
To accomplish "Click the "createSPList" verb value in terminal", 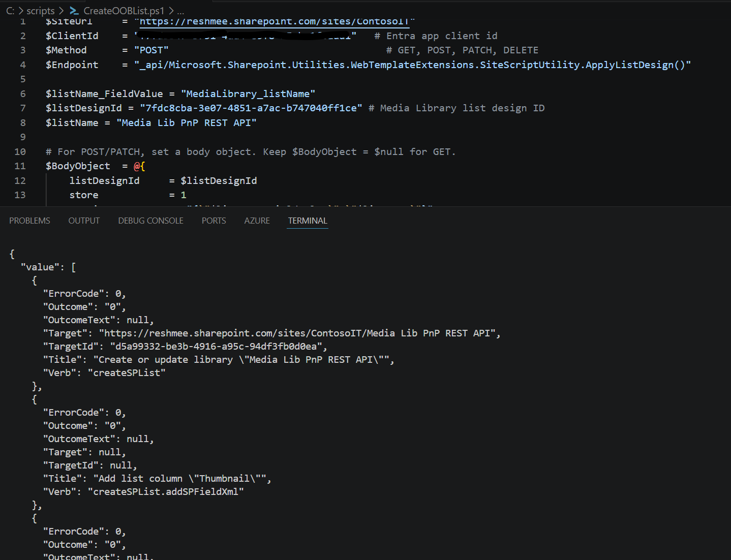I will 127,373.
